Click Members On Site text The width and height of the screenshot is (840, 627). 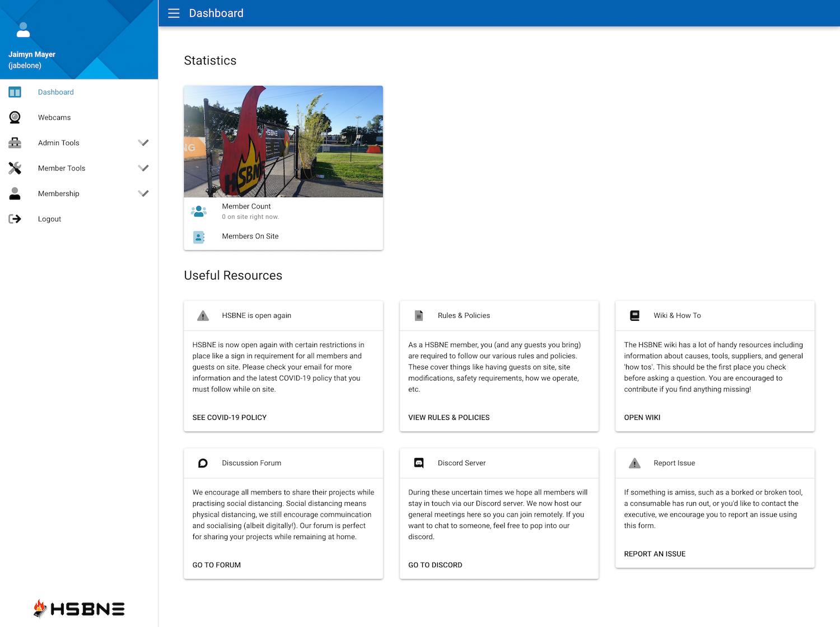[250, 236]
